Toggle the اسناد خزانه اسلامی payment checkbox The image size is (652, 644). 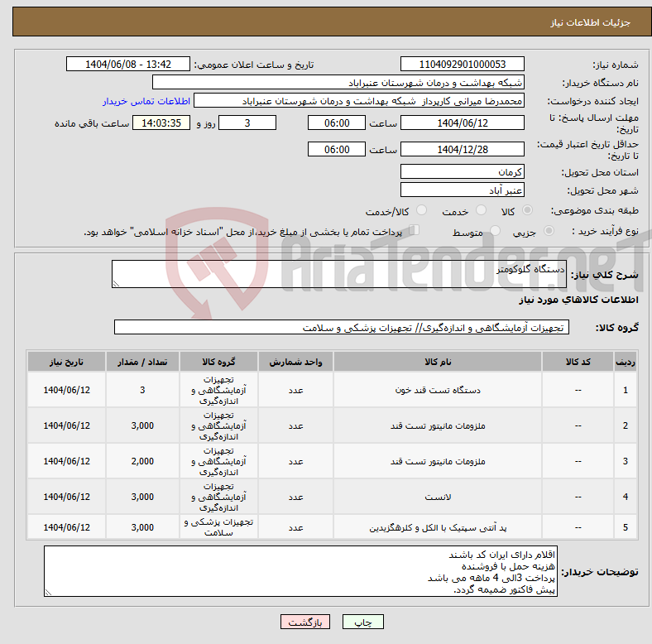(415, 229)
